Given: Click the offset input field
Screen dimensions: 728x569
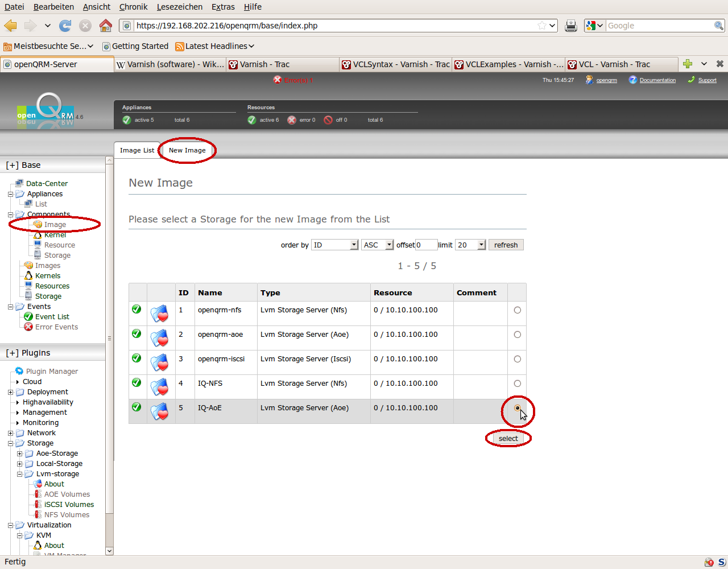Looking at the screenshot, I should (426, 245).
